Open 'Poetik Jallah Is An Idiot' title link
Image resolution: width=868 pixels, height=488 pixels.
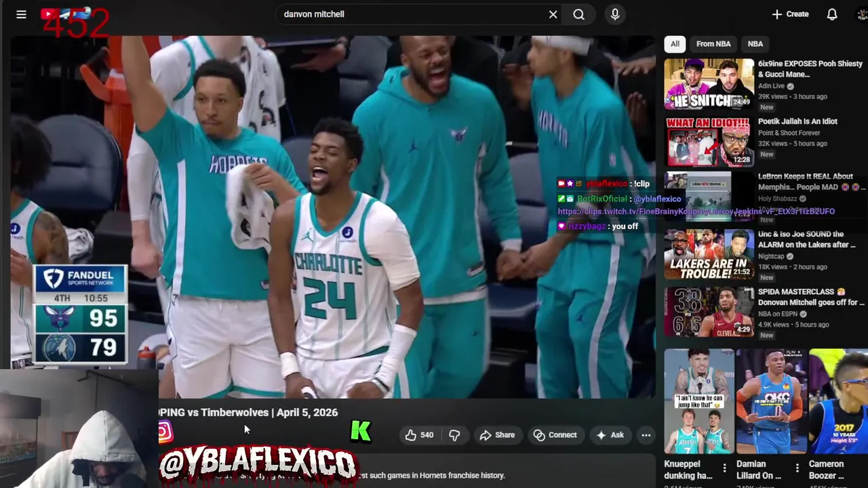point(797,121)
